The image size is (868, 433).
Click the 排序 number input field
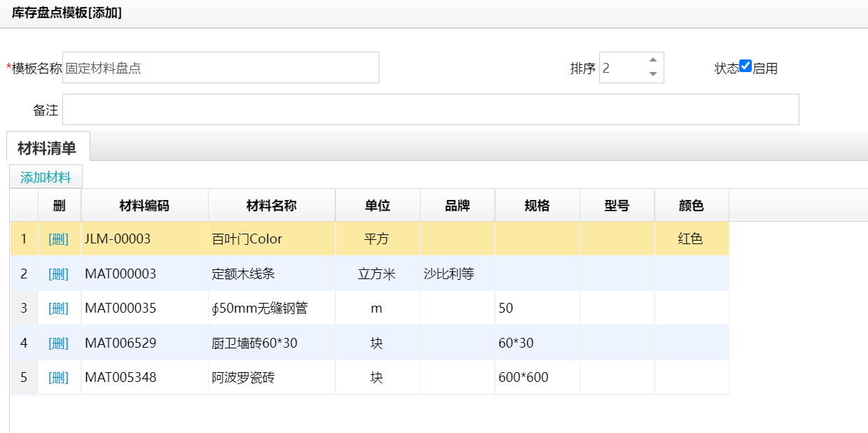(x=622, y=68)
